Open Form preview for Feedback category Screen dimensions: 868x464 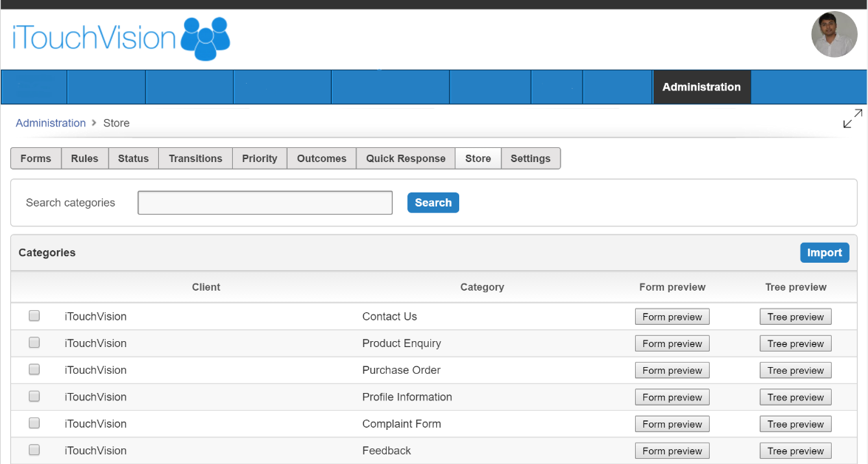click(672, 451)
